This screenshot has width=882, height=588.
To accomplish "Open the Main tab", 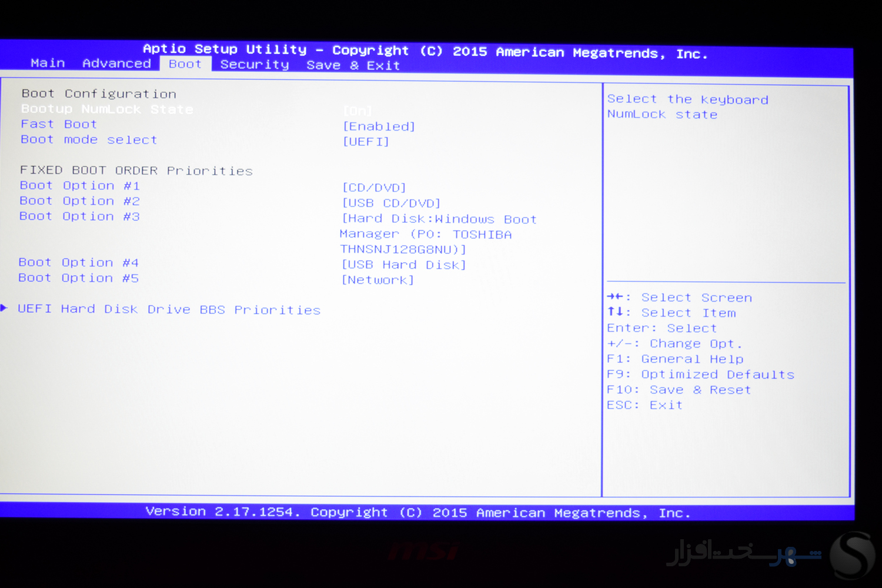I will pos(48,63).
